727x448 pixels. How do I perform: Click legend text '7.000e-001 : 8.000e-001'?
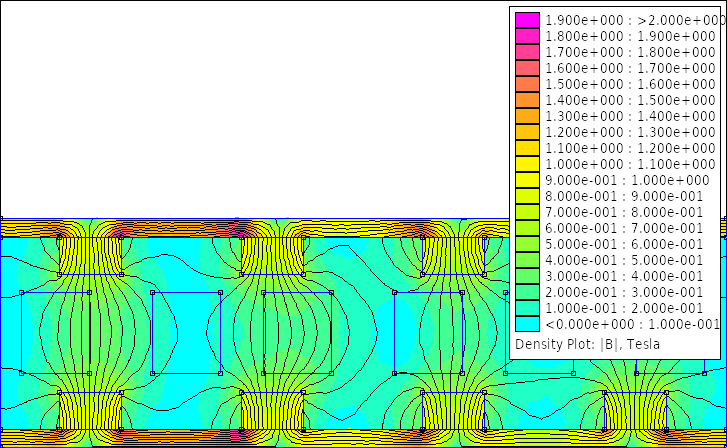(624, 212)
